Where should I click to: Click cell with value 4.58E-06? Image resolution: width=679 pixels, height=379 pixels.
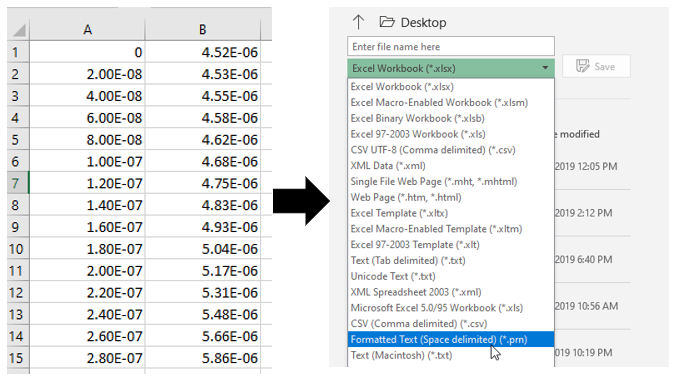203,118
